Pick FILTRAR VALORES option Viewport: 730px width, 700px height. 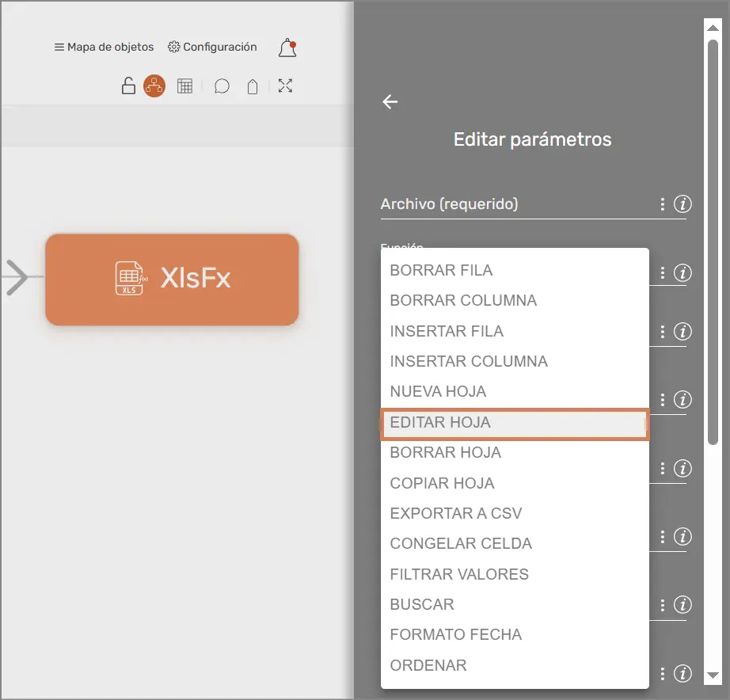[x=515, y=574]
